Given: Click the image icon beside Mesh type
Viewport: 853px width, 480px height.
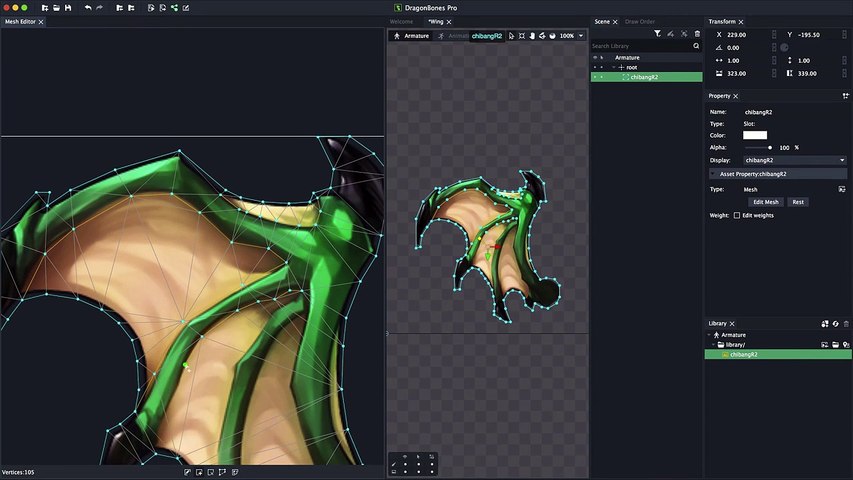Looking at the screenshot, I should coord(842,189).
